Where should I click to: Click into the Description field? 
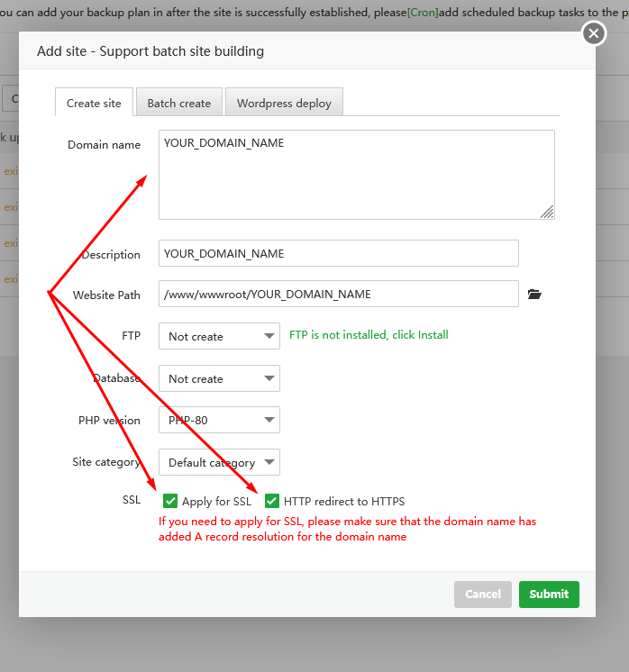coord(338,253)
